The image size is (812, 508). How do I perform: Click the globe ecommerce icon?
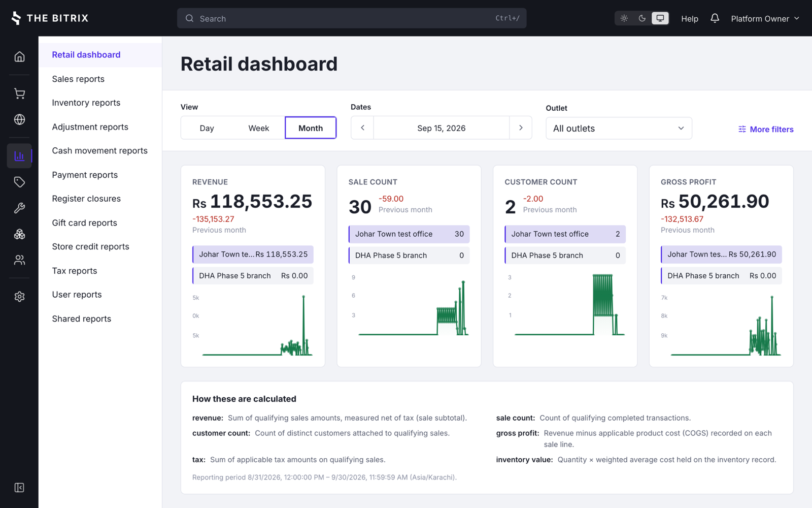click(x=19, y=119)
